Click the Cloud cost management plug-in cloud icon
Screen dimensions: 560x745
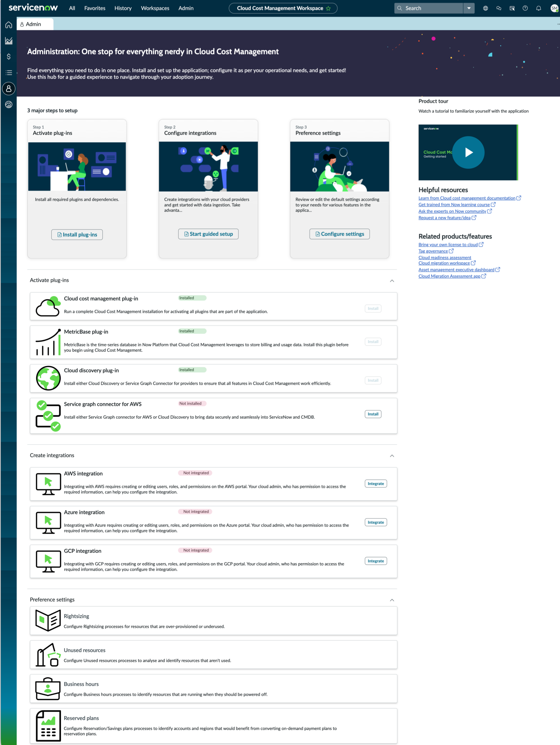tap(48, 306)
